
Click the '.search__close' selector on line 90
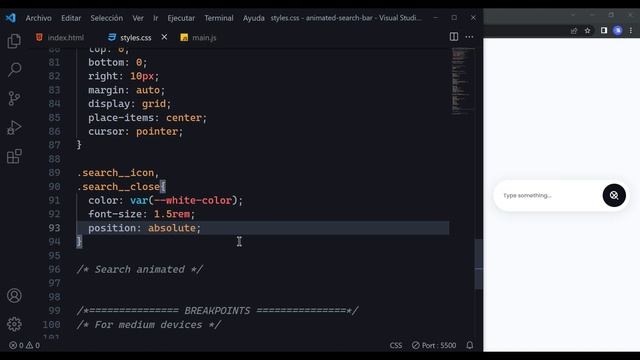[118, 187]
